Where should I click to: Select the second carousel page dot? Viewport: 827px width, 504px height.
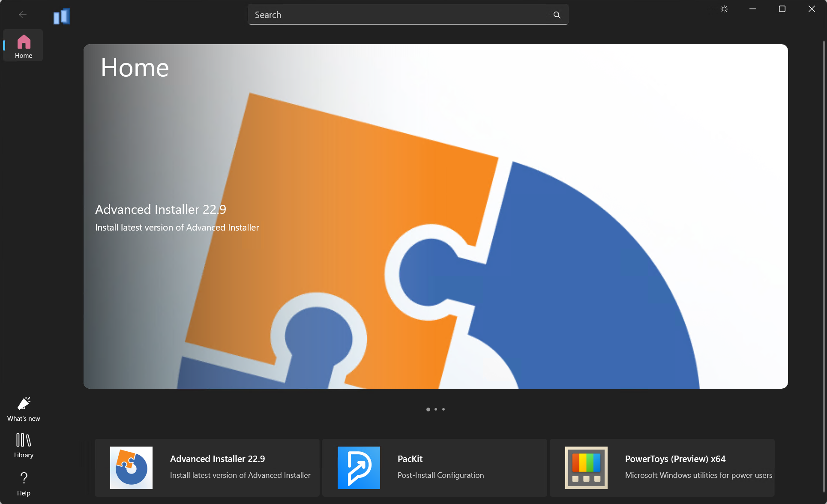click(436, 409)
